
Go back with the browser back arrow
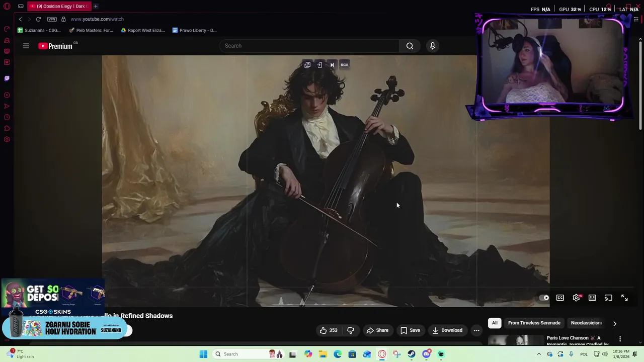click(x=21, y=19)
